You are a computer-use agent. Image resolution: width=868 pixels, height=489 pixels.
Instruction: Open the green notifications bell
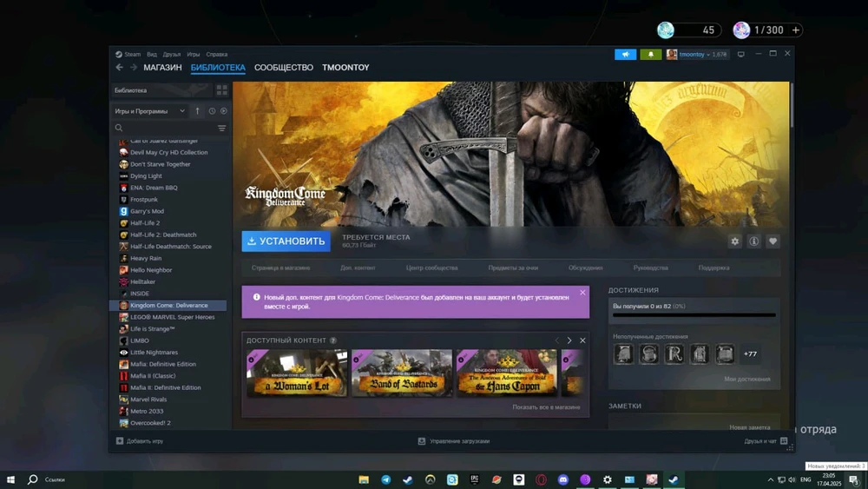(x=650, y=54)
